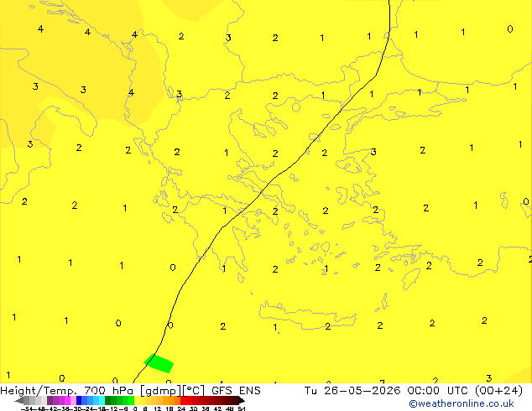Click the "GFS ENS" model label

(x=236, y=391)
